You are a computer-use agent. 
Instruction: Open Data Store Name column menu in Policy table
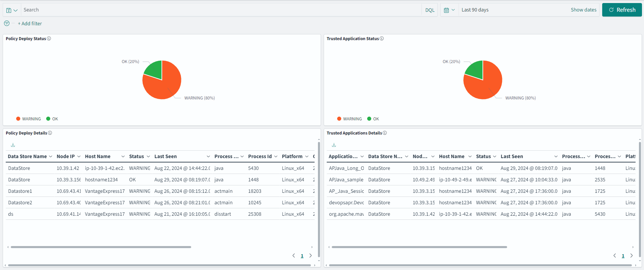coord(51,156)
